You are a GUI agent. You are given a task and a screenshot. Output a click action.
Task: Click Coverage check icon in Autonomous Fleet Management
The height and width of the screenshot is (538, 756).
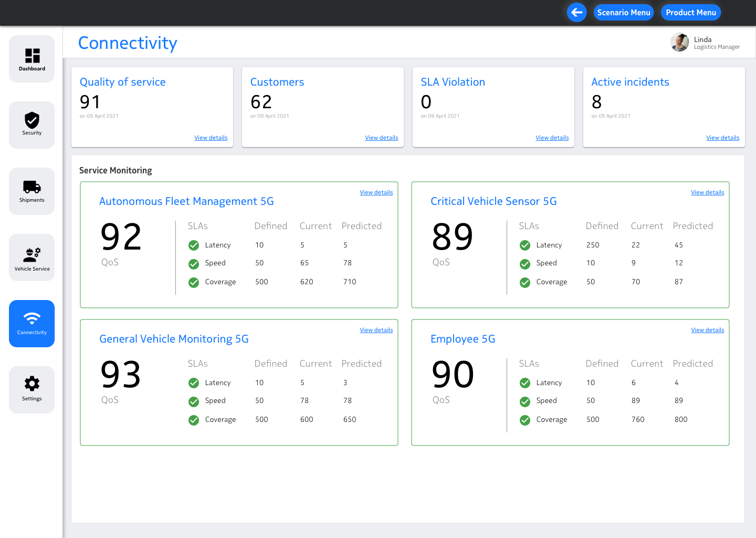pyautogui.click(x=194, y=283)
